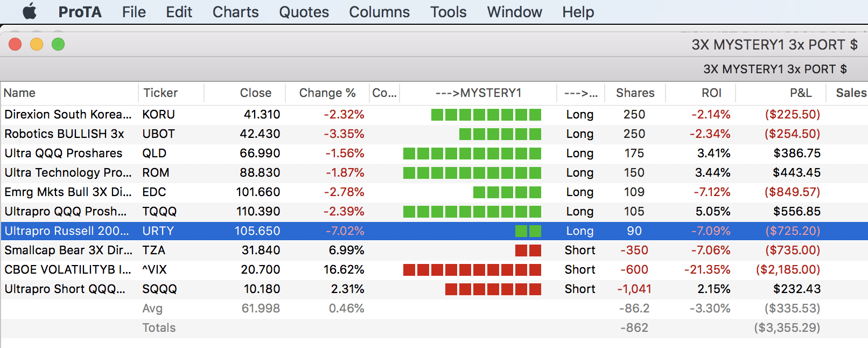Click the green zoom window button
868x348 pixels.
pos(58,44)
